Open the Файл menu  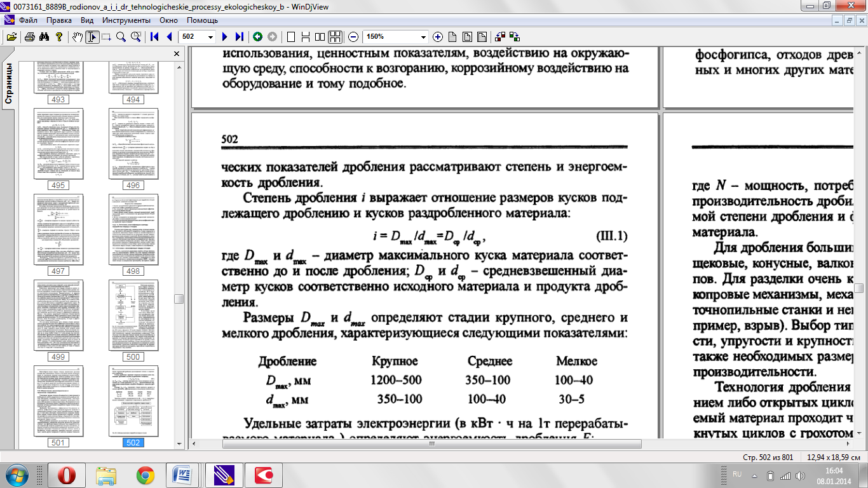click(28, 20)
